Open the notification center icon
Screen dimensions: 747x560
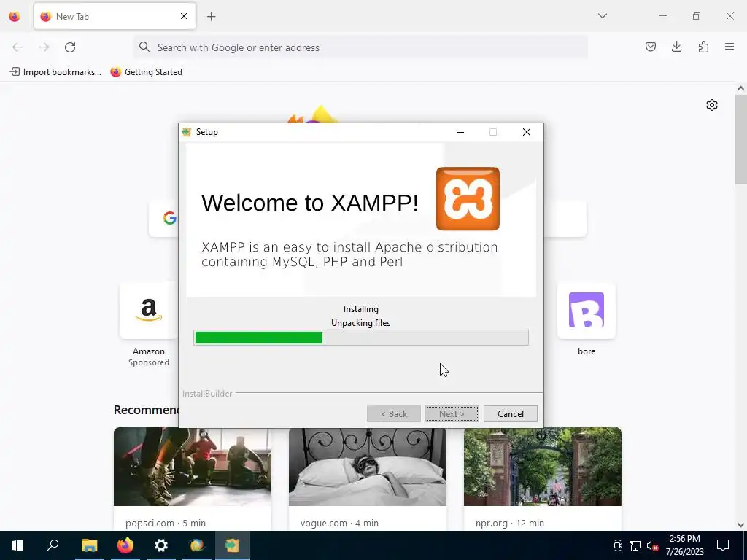[723, 545]
